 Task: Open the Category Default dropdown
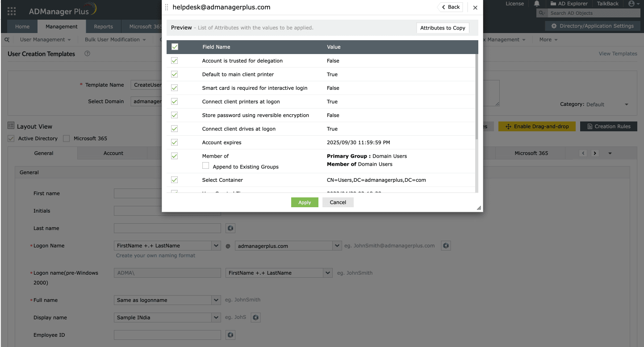626,105
